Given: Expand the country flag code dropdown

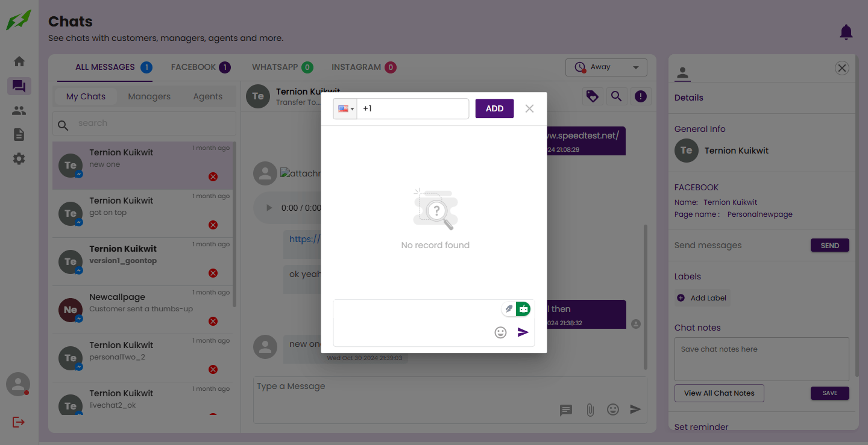Looking at the screenshot, I should point(345,109).
